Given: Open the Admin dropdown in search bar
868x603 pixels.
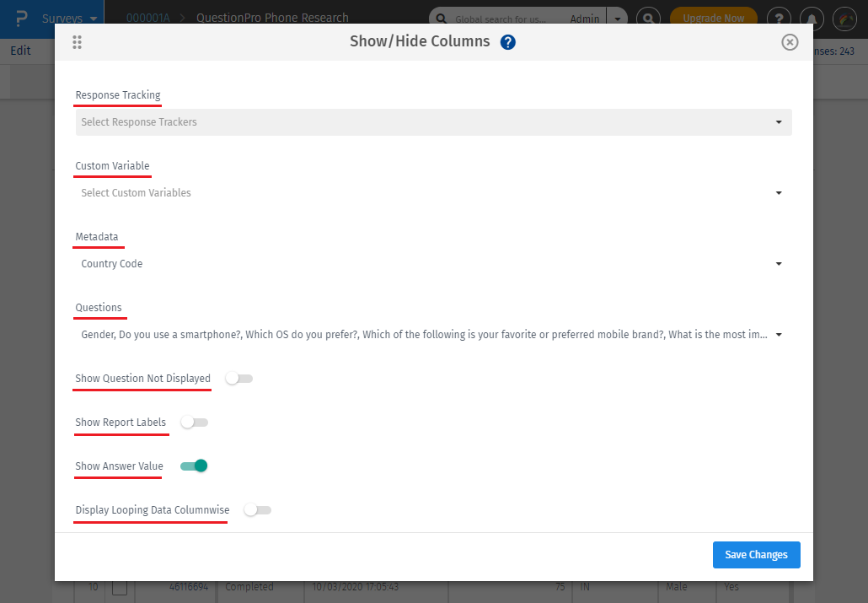Looking at the screenshot, I should tap(618, 18).
